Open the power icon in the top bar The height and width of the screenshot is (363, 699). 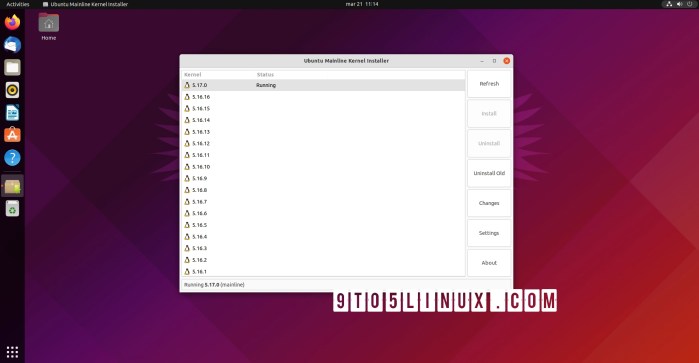pos(690,4)
